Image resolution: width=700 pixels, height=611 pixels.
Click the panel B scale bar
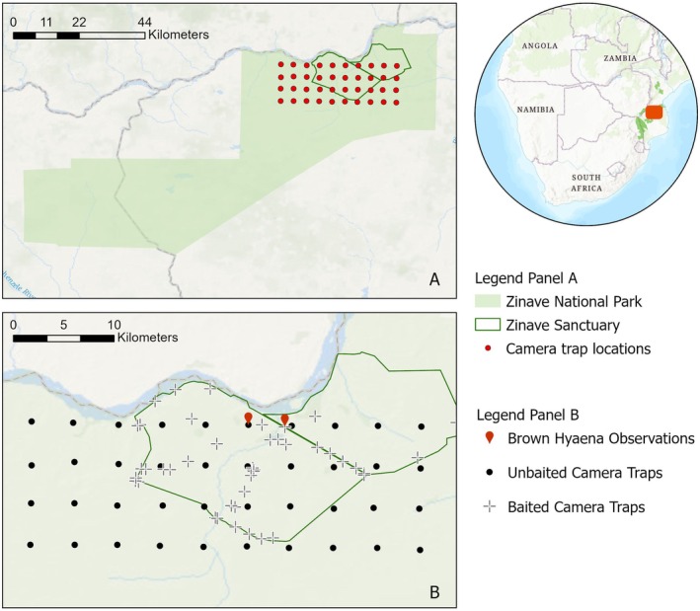pos(63,339)
